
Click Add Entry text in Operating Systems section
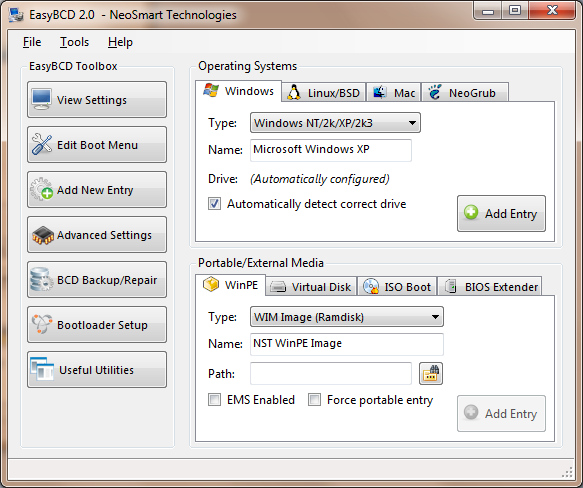tap(511, 214)
